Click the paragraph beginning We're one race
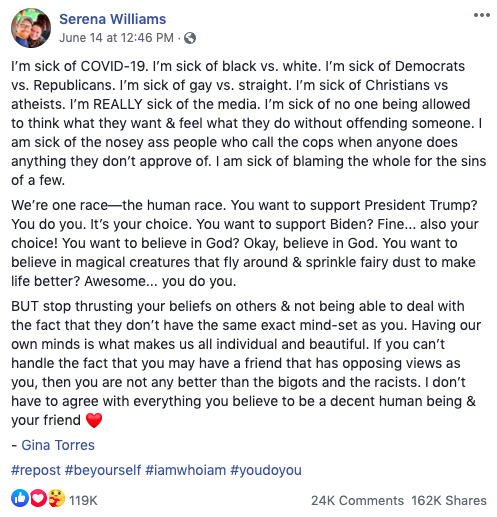 click(x=245, y=243)
